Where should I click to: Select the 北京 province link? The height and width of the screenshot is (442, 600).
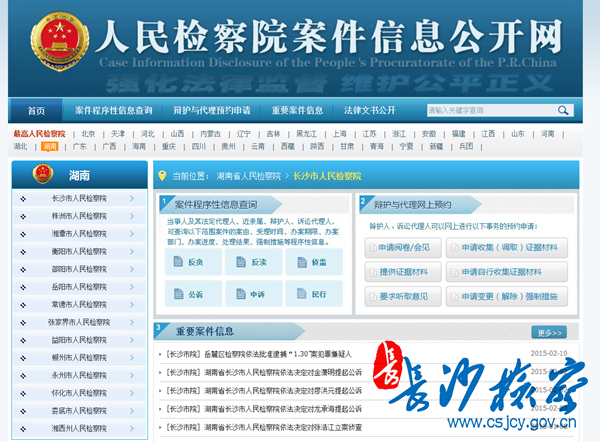coord(89,133)
